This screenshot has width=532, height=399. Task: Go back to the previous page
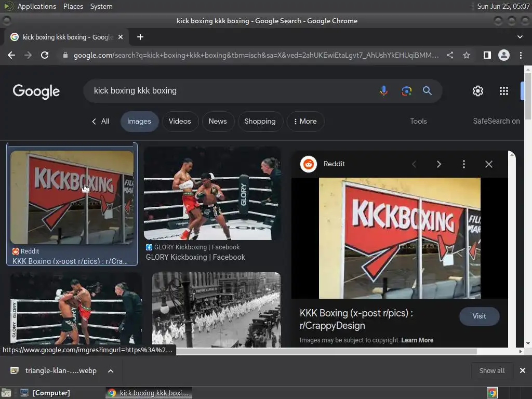coord(11,55)
